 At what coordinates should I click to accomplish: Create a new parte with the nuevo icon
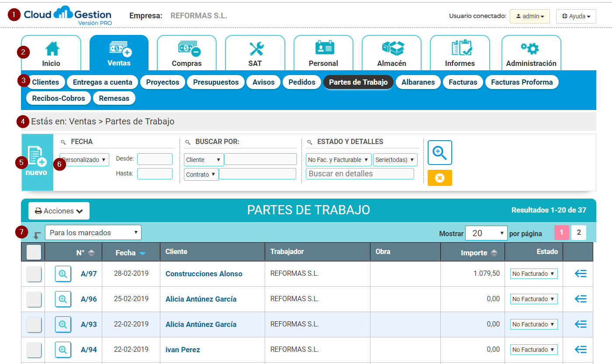[38, 162]
